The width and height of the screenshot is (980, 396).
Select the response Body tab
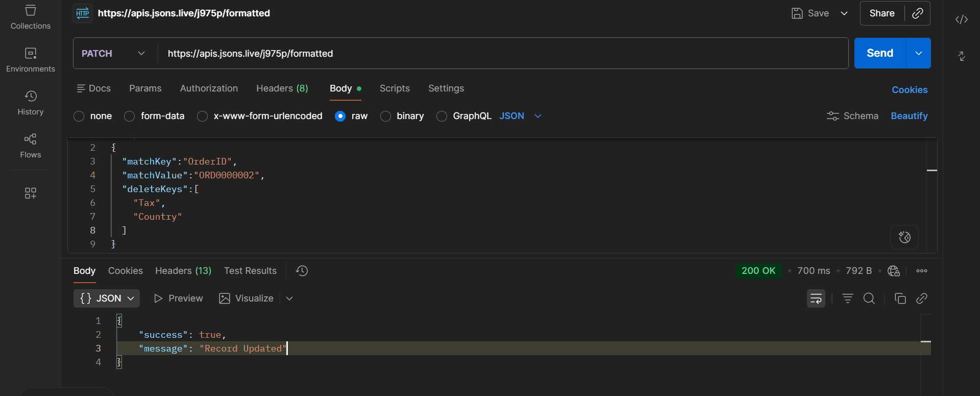pos(85,271)
